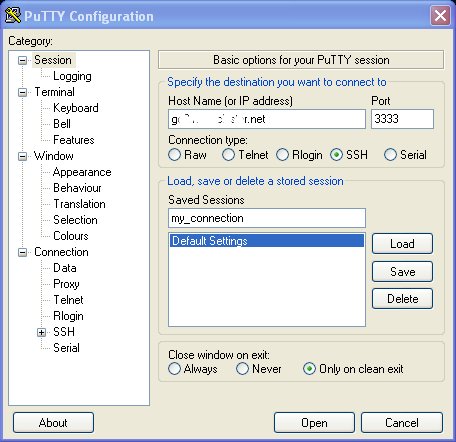Viewport: 456px width, 442px height.
Task: Open the Selection category
Action: [x=75, y=220]
